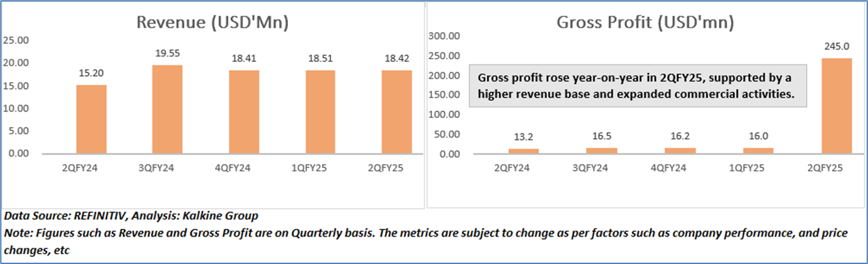Click the 200.00 gross profit axis value
Screen dimensions: 868x264
click(444, 76)
